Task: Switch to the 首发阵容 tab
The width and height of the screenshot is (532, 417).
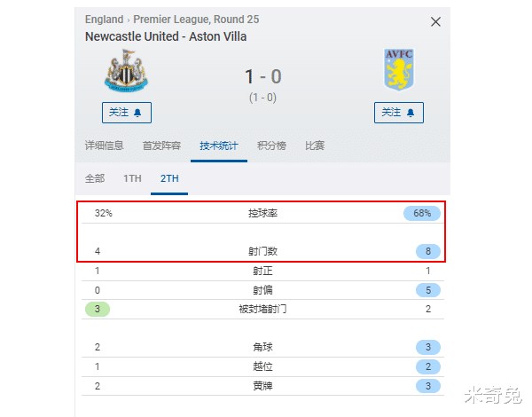Action: point(161,146)
